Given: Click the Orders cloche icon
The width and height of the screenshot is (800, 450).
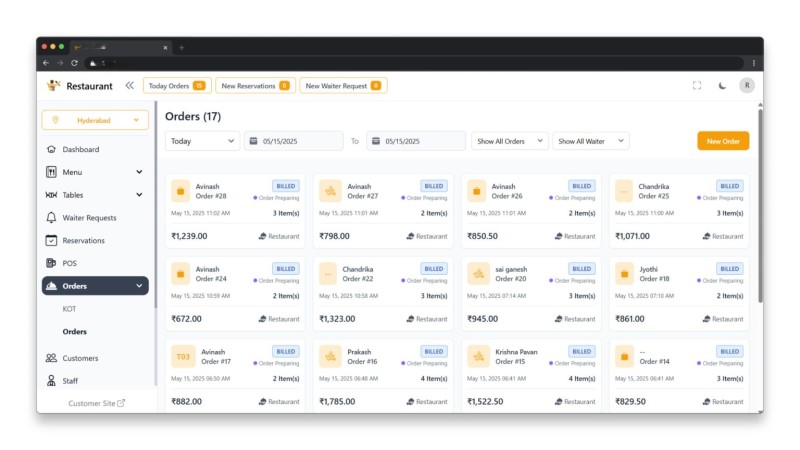Looking at the screenshot, I should [x=51, y=286].
